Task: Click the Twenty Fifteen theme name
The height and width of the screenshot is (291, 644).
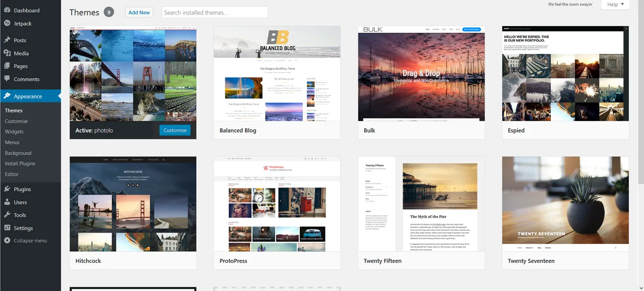Action: (x=382, y=261)
